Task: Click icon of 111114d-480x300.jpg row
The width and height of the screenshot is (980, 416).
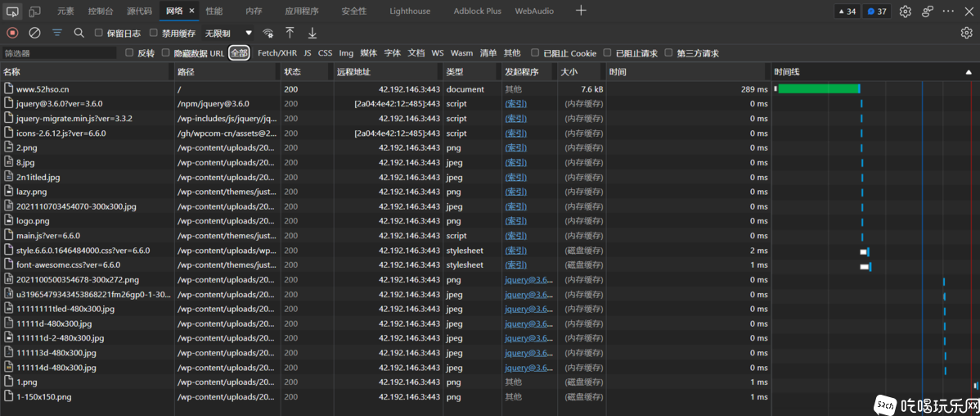Action: pyautogui.click(x=8, y=367)
